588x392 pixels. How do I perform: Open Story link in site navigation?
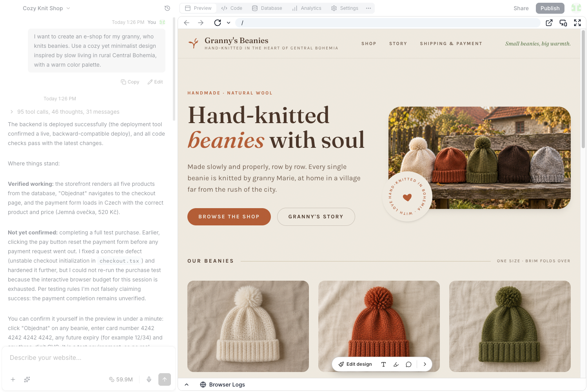(398, 44)
